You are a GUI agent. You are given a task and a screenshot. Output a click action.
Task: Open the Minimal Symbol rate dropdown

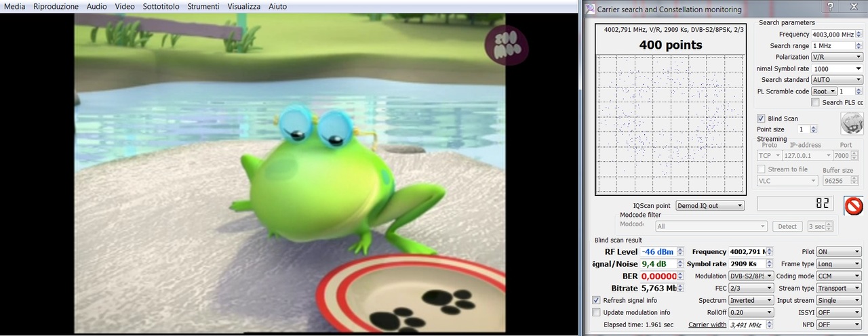click(x=837, y=68)
